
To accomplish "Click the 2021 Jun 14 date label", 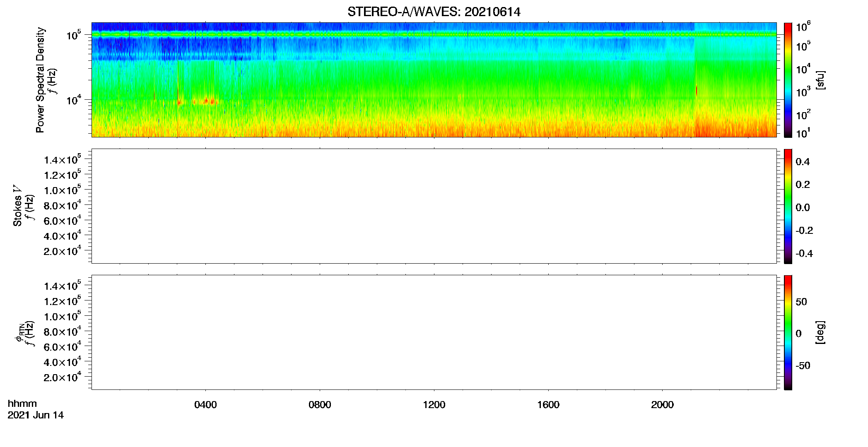I will click(36, 415).
